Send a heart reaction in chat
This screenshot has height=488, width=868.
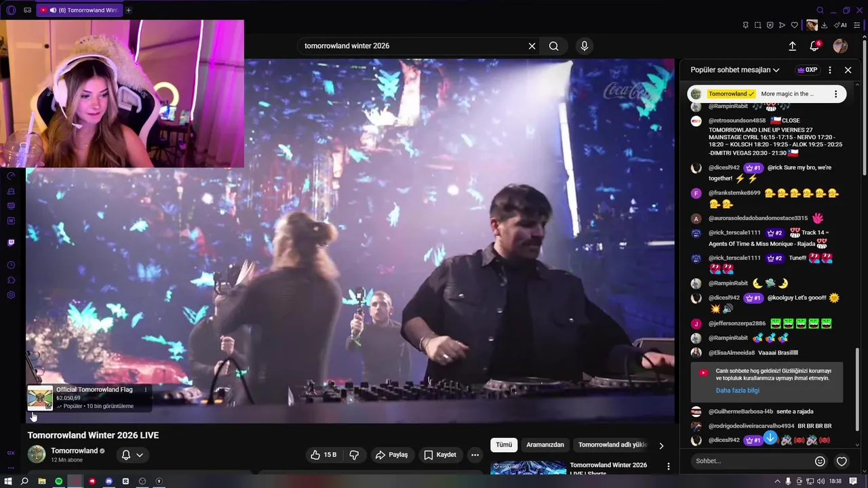point(842,461)
